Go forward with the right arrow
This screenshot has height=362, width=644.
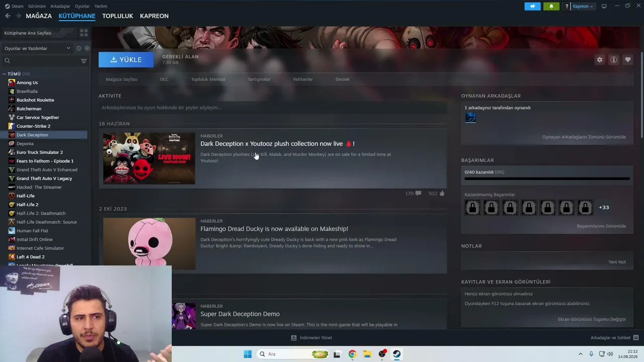[x=18, y=16]
